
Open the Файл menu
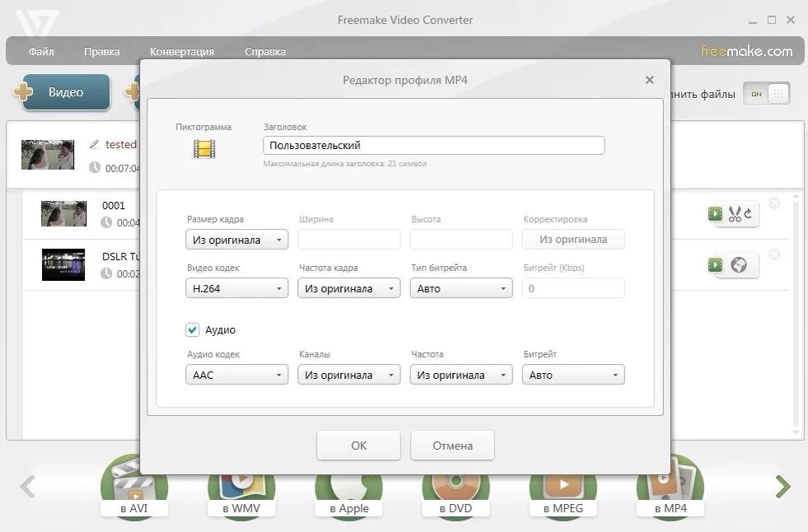coord(41,52)
